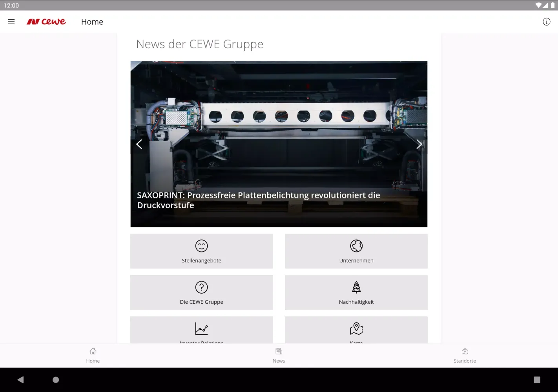This screenshot has height=392, width=558.
Task: Select the Investor Relations chart icon
Action: point(201,328)
